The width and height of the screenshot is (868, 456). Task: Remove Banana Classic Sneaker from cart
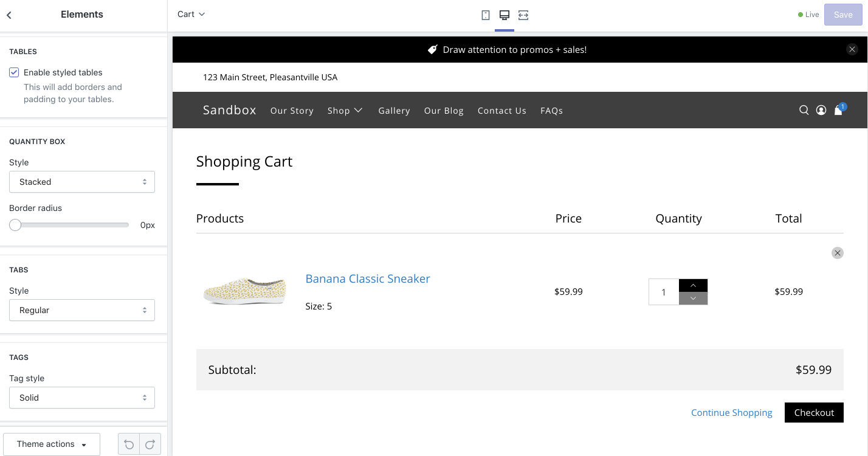838,253
